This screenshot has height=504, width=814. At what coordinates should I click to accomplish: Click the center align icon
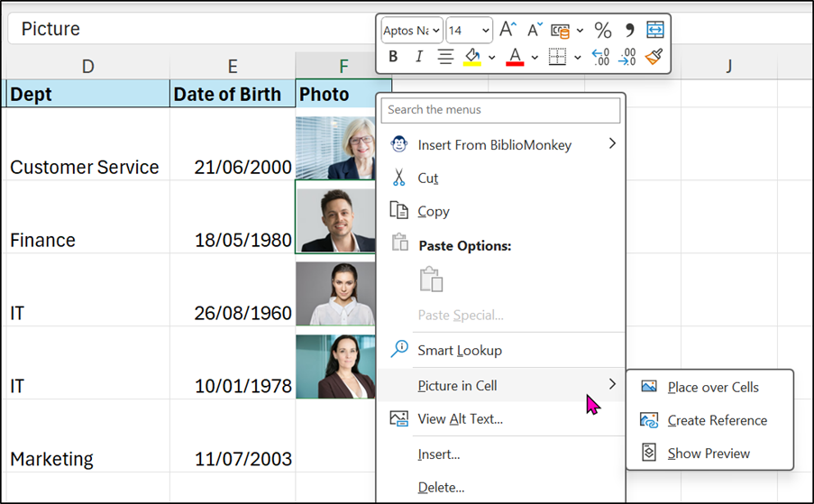[444, 57]
